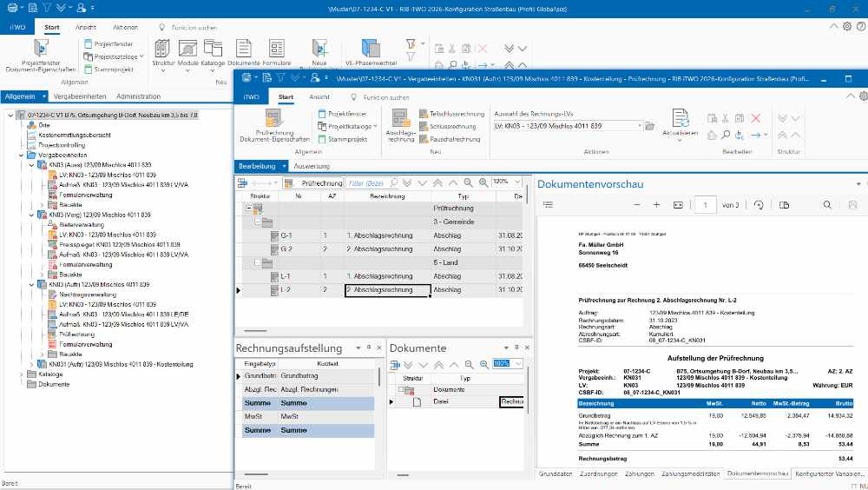
Task: Fit the document preview to page width
Action: pyautogui.click(x=678, y=205)
